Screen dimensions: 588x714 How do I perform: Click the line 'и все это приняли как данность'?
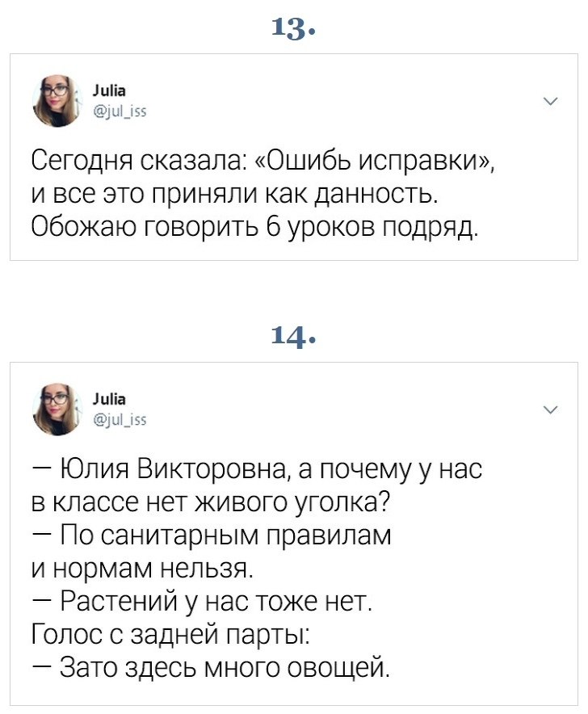pos(236,194)
